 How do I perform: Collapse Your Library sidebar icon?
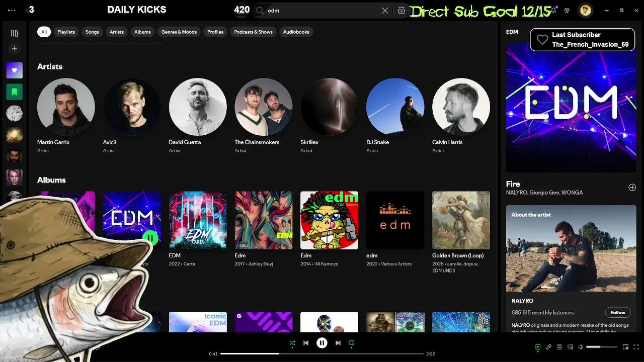14,33
